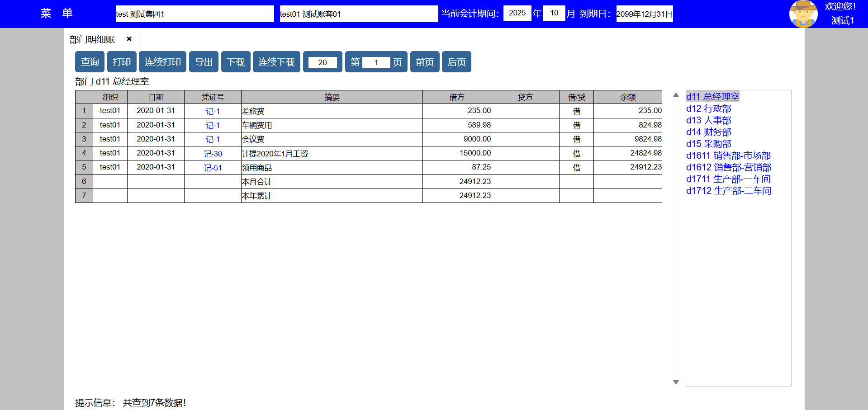Open the test01 测试账套01 account set selector
Screen dimensions: 868x410
click(358, 14)
